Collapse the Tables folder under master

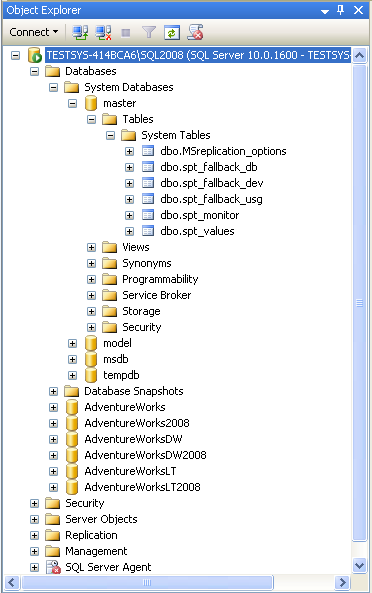91,120
